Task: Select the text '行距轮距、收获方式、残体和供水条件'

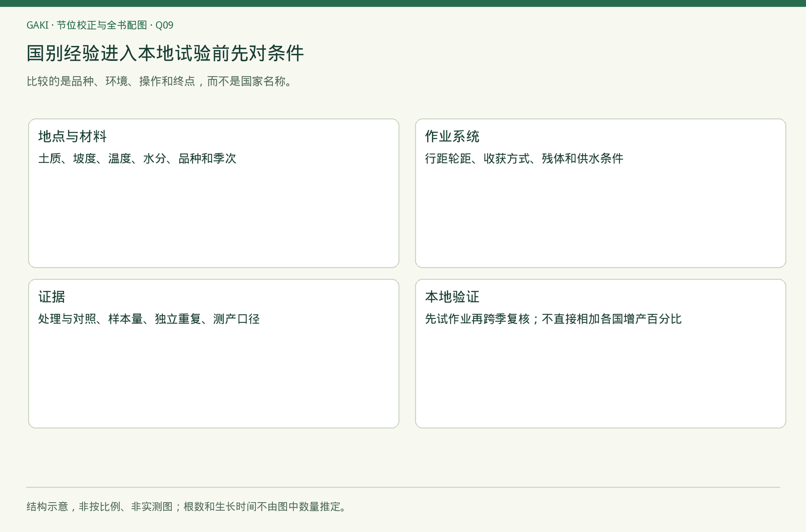Action: pos(524,159)
